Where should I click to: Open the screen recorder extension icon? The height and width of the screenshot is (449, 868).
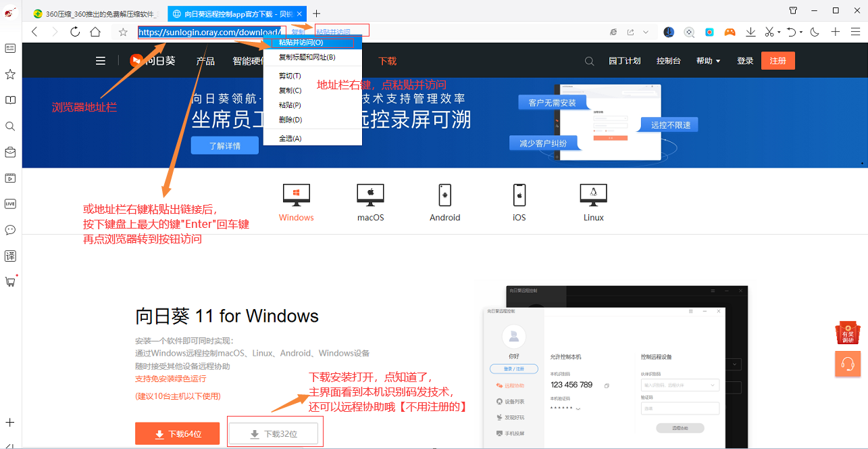pos(710,32)
